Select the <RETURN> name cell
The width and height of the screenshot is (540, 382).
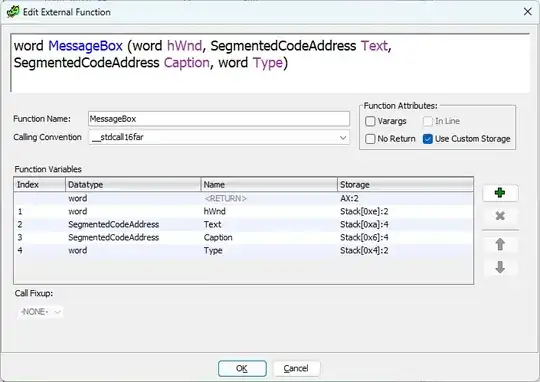pyautogui.click(x=269, y=198)
